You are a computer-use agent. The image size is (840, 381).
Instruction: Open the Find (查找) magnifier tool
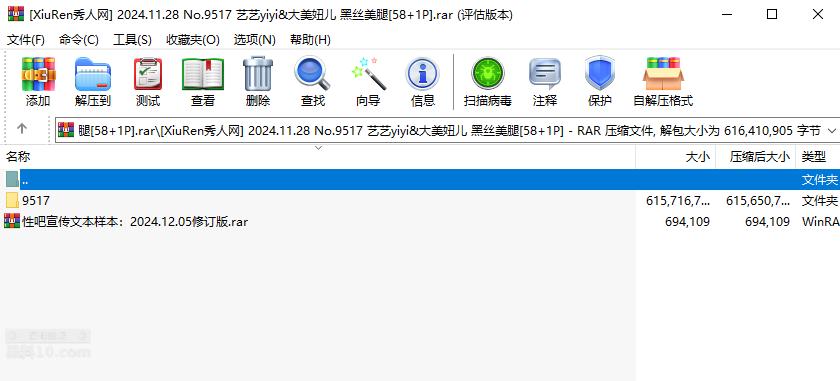313,81
